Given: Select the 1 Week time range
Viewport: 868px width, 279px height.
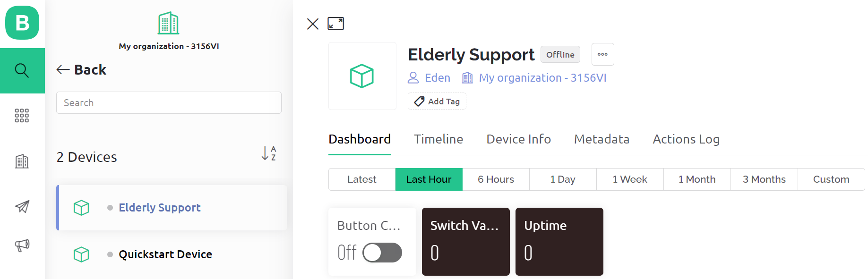Looking at the screenshot, I should pyautogui.click(x=629, y=179).
